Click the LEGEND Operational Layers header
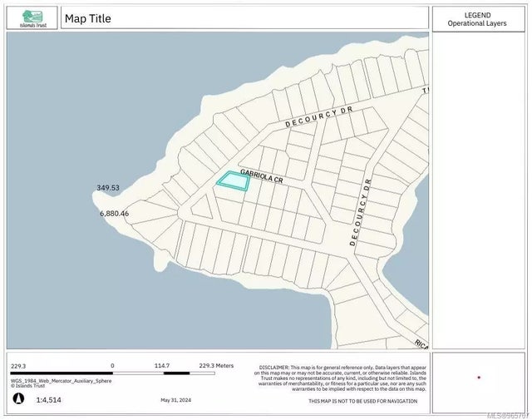 coord(478,18)
